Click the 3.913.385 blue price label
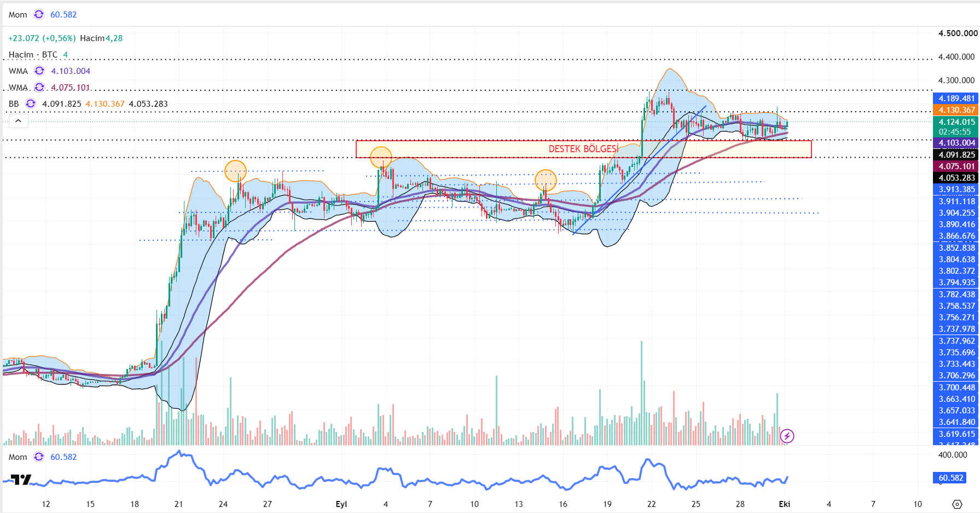 coord(956,189)
